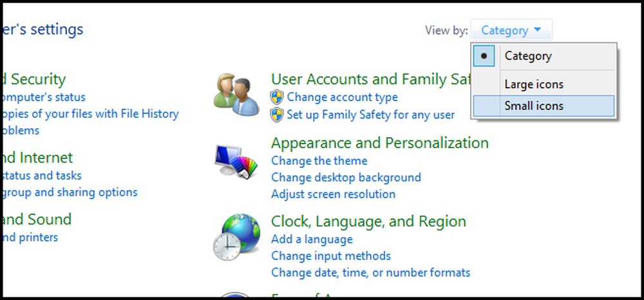Open the Appearance and Personalization heading

(380, 143)
